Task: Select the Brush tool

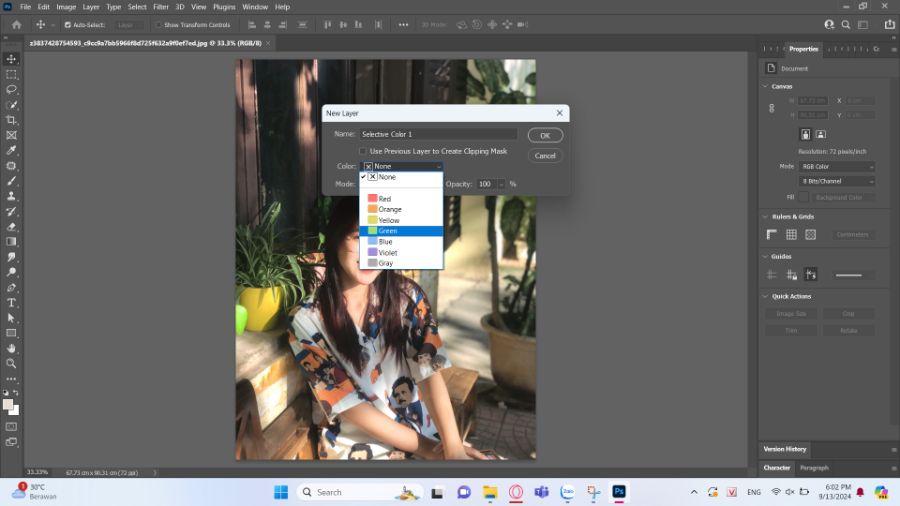Action: pyautogui.click(x=11, y=181)
